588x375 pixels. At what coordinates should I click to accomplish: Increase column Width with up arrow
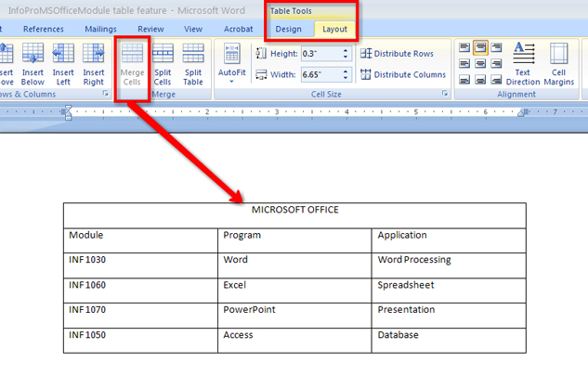(346, 71)
